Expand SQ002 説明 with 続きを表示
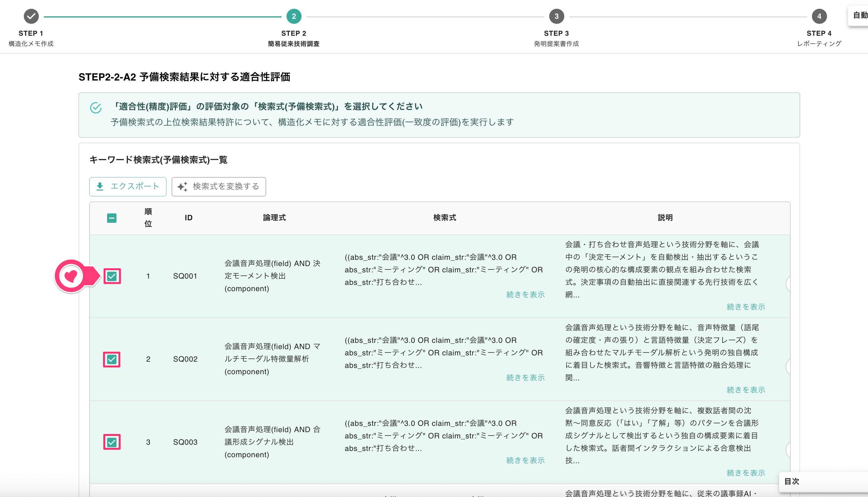Viewport: 868px width, 497px height. point(746,390)
